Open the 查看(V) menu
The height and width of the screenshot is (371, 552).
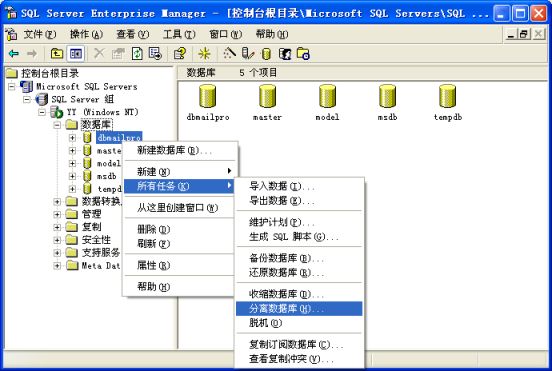pos(133,34)
